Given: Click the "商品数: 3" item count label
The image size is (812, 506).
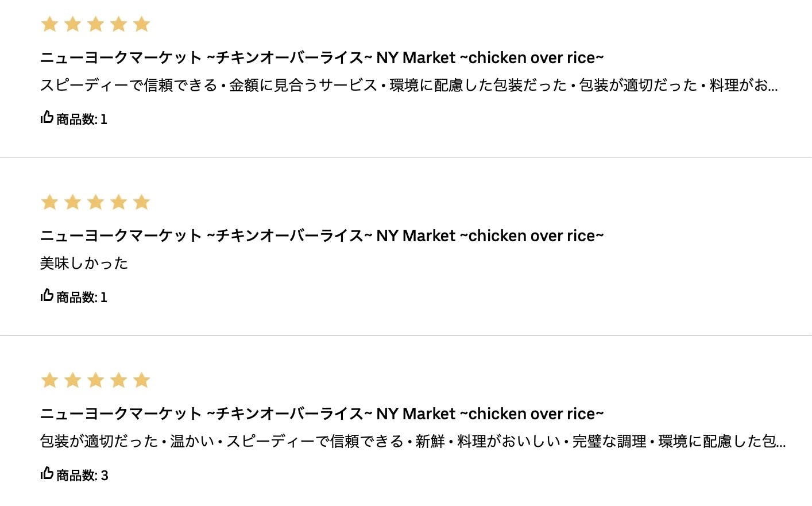Looking at the screenshot, I should tap(82, 476).
